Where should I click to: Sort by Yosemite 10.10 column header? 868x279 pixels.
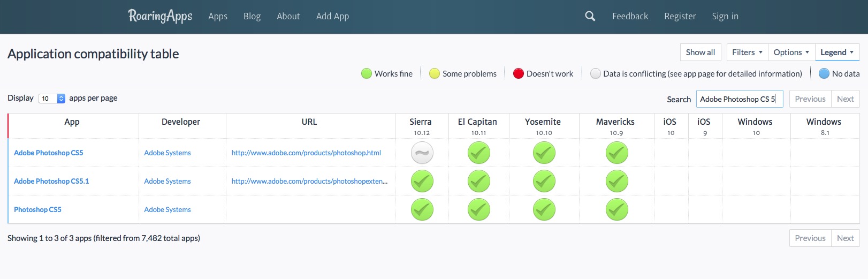(544, 126)
